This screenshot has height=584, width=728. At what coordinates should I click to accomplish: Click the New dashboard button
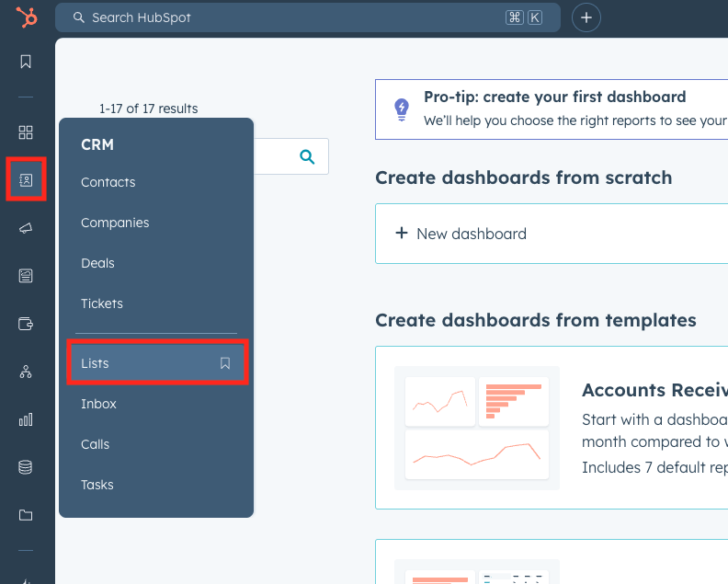[552, 234]
